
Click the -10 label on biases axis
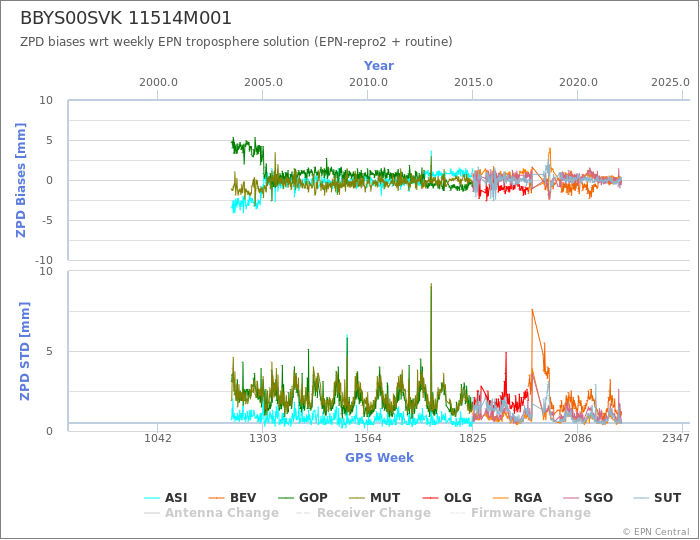coord(44,260)
